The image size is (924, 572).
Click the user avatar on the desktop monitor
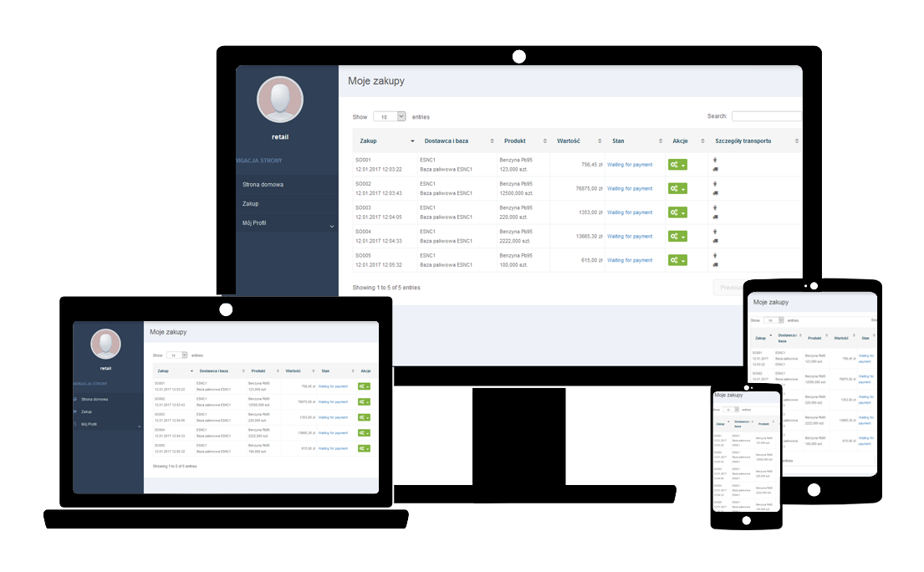(x=286, y=99)
